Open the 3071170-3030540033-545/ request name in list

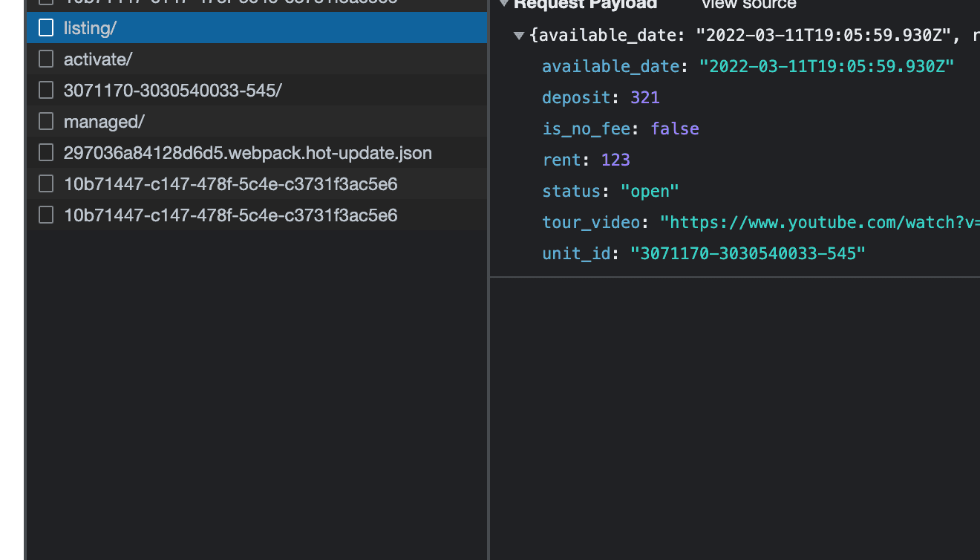coord(173,91)
